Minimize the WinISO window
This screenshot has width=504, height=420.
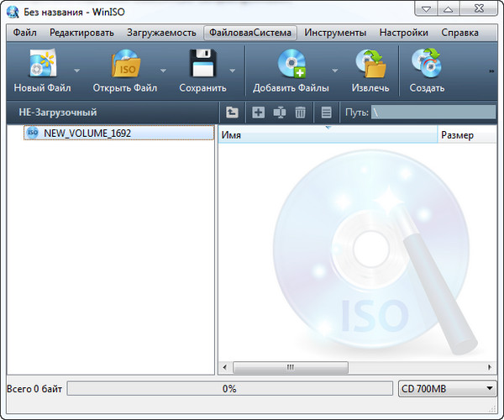[426, 9]
